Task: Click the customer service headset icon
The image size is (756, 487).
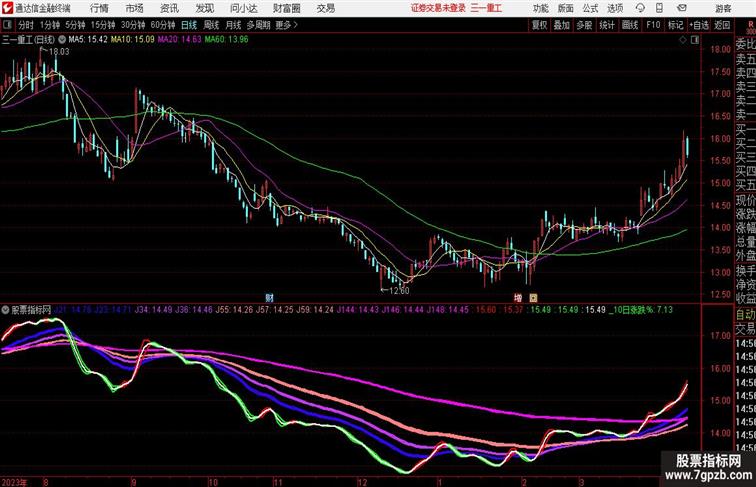Action: pos(640,8)
